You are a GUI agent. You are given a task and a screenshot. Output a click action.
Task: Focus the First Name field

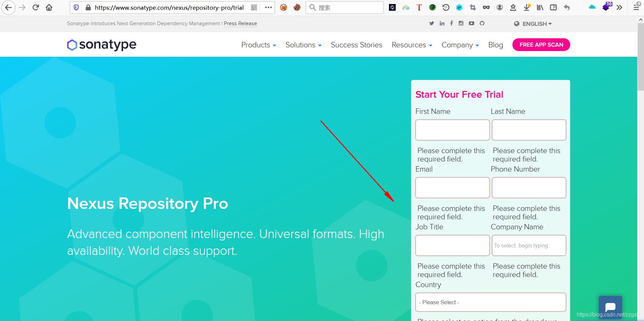452,130
